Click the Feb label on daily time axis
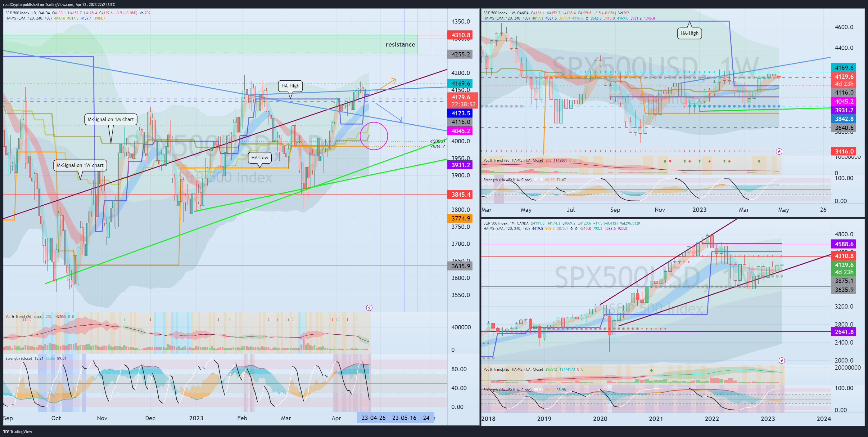This screenshot has height=437, width=868. [242, 418]
